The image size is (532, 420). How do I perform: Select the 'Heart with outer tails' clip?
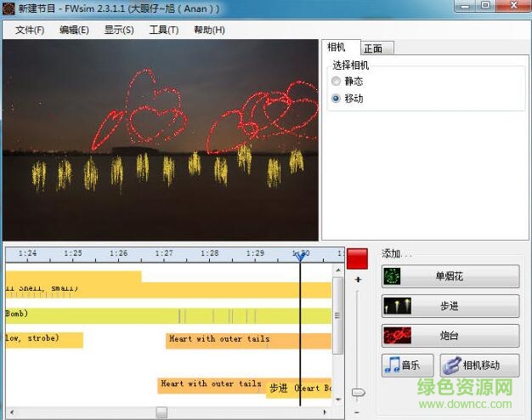(x=219, y=339)
